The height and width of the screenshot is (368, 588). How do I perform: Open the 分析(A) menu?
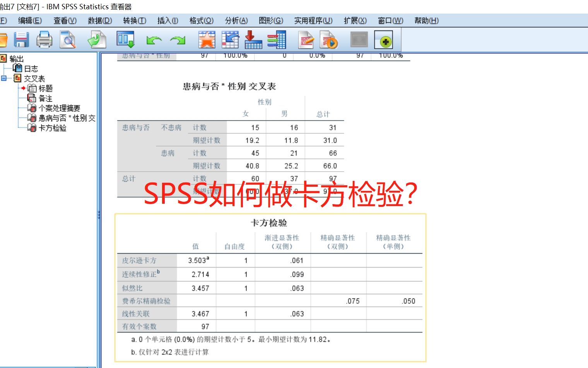pyautogui.click(x=236, y=20)
